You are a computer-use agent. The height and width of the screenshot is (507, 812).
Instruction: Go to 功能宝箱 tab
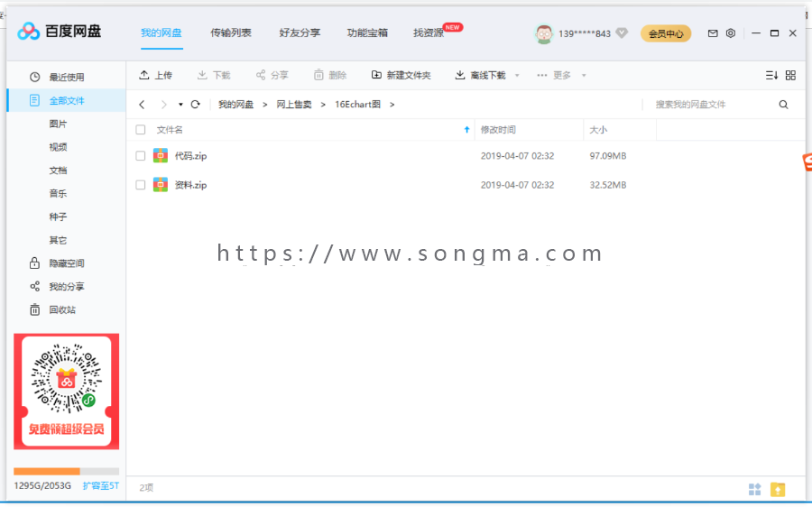[x=368, y=32]
